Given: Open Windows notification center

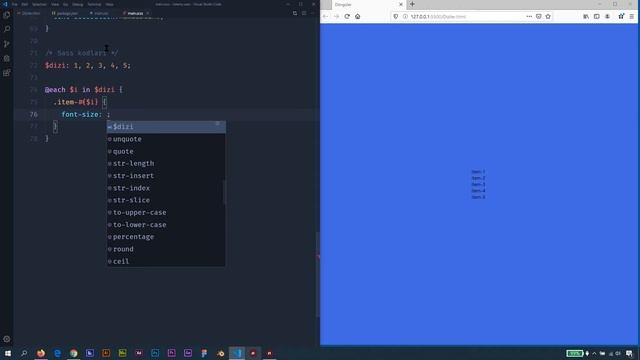Looking at the screenshot, I should click(x=629, y=353).
